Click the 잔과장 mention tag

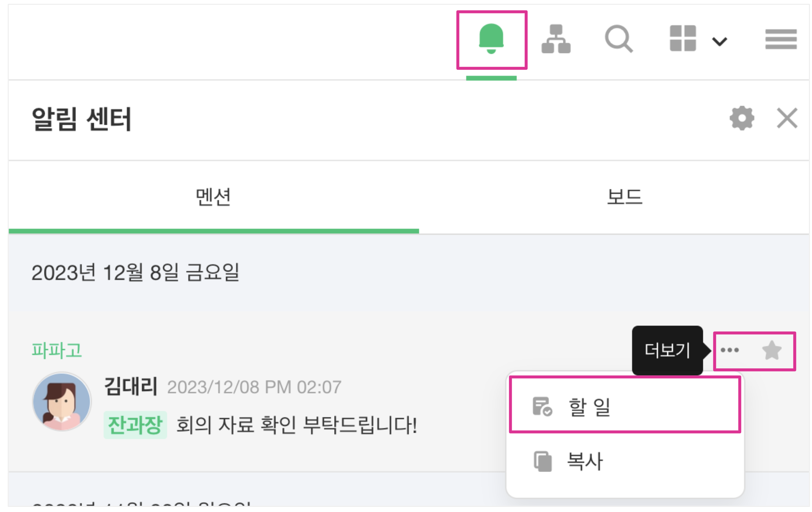[x=135, y=425]
